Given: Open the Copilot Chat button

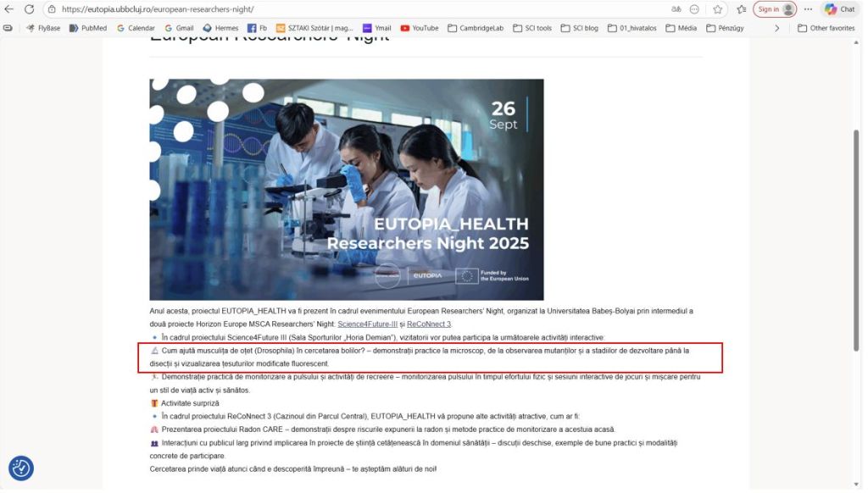Looking at the screenshot, I should click(840, 9).
